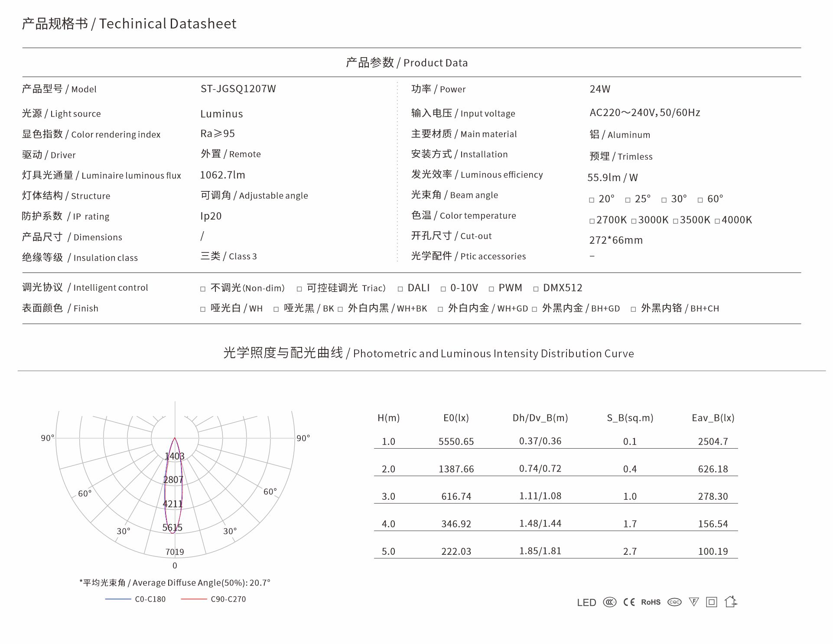This screenshot has height=644, width=833.
Task: Click the F triangle mounting-surface icon
Action: click(693, 602)
